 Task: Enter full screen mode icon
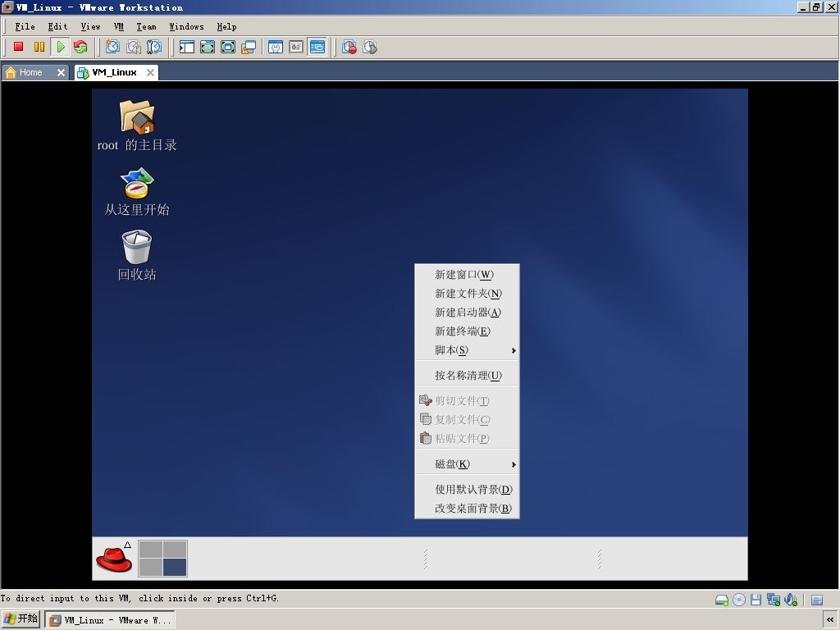point(228,47)
